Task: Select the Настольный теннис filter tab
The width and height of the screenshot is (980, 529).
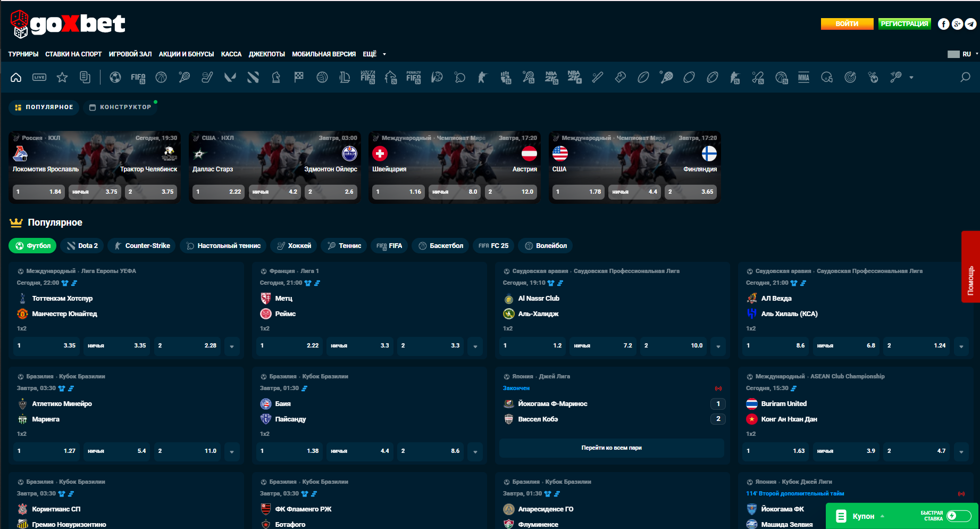Action: (x=223, y=245)
